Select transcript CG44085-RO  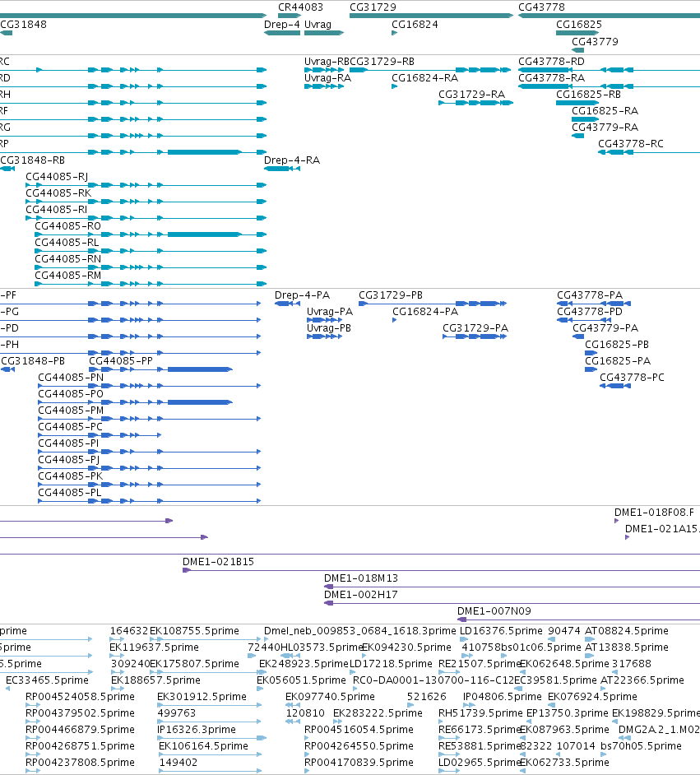pos(67,226)
